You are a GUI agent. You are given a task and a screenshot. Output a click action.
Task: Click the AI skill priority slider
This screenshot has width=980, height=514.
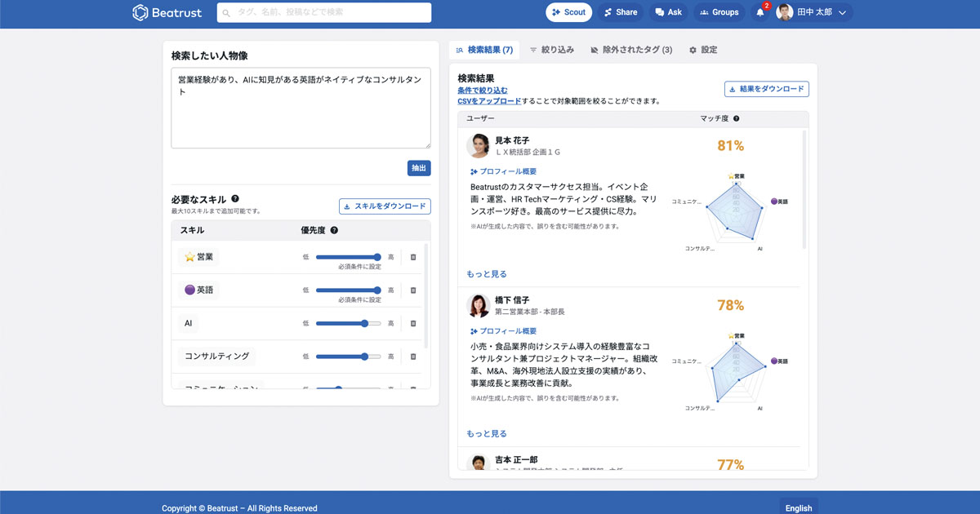tap(348, 324)
